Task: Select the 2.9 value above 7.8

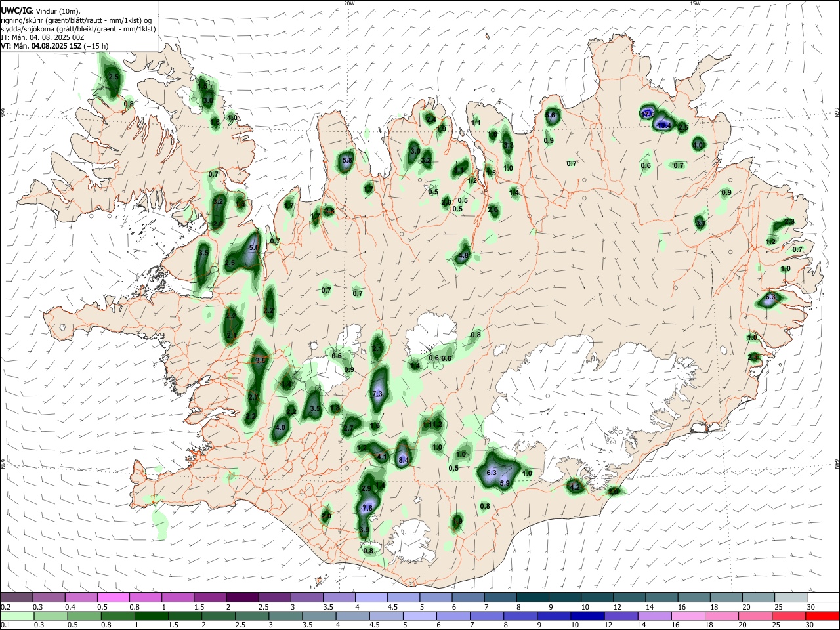Action: click(366, 488)
